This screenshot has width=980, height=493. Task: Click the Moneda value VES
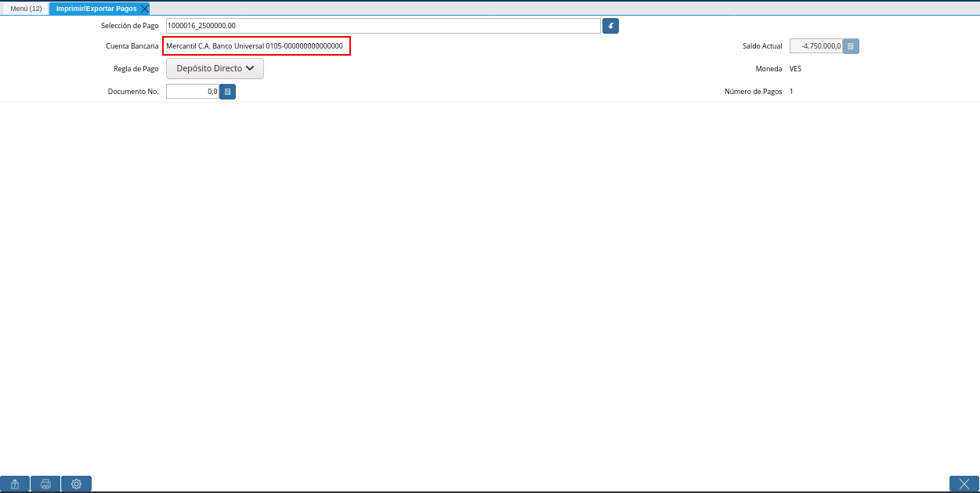pyautogui.click(x=795, y=69)
